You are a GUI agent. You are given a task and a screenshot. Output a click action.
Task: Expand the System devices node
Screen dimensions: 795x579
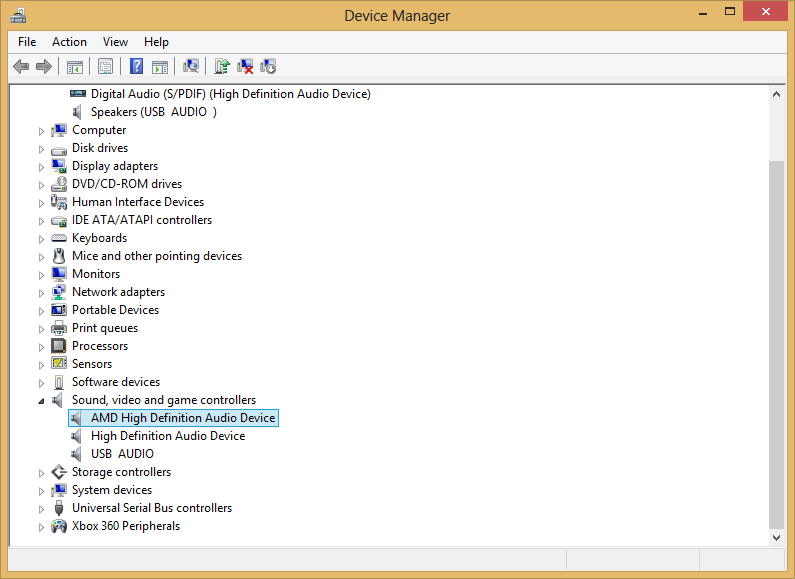(x=41, y=491)
